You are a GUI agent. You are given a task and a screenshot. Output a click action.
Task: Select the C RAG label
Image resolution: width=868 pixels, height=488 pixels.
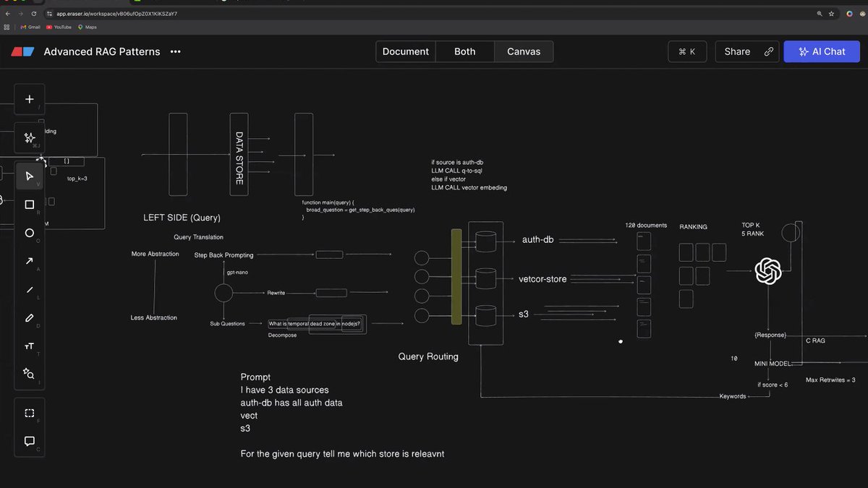click(x=815, y=340)
